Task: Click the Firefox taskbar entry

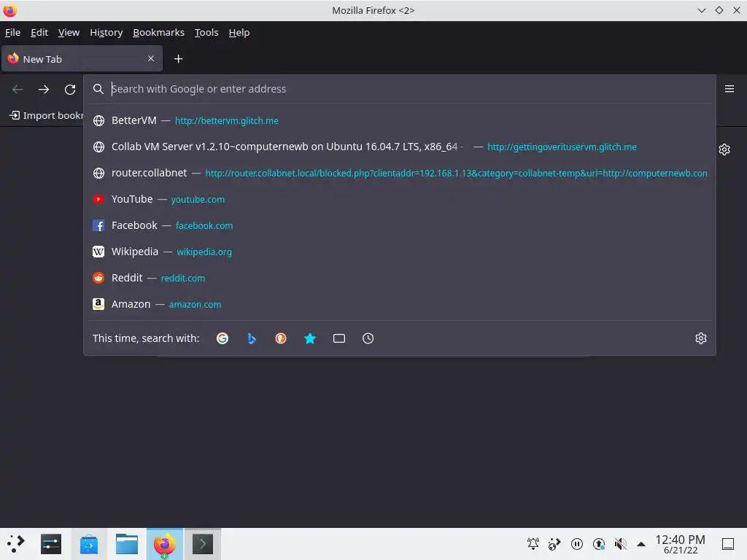Action: 164,544
